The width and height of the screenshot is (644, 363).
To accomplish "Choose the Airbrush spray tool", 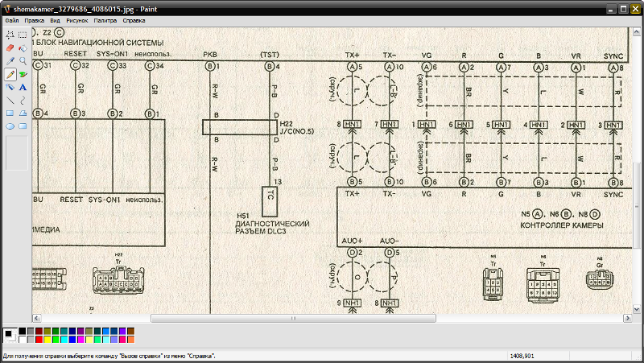I will click(23, 73).
